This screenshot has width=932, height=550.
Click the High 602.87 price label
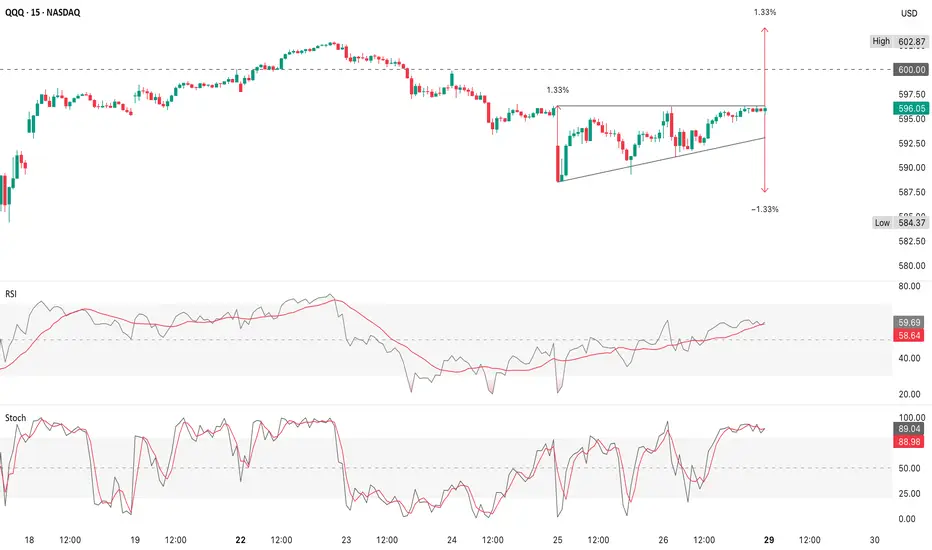895,41
